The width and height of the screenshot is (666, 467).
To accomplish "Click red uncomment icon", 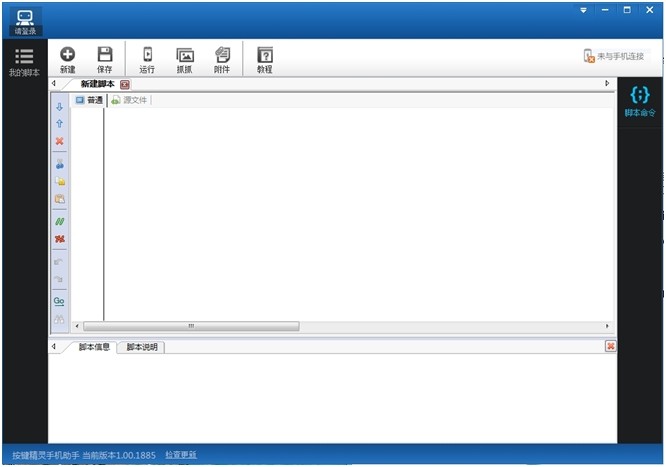I will [59, 239].
